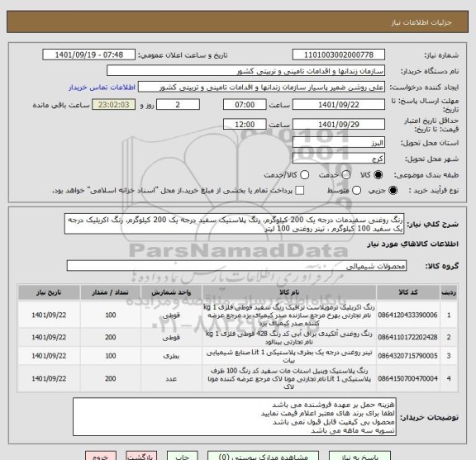Click the deadline time 07:00 field

click(x=245, y=105)
